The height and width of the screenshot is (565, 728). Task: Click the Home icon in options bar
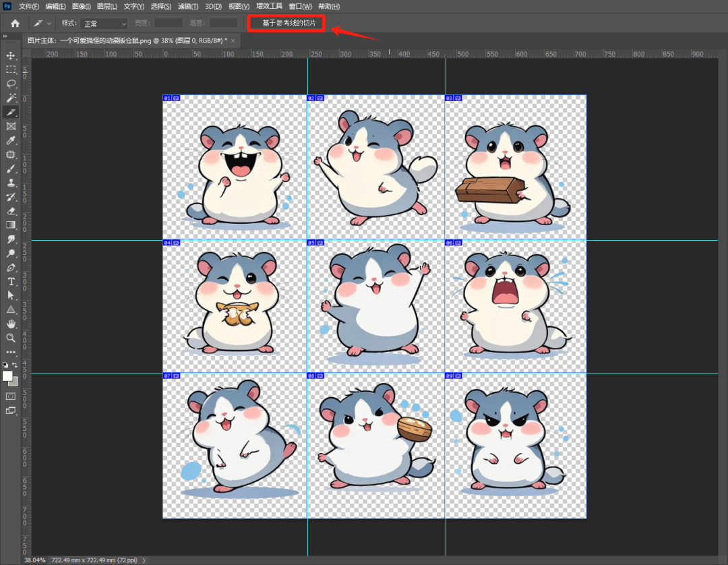coord(16,23)
